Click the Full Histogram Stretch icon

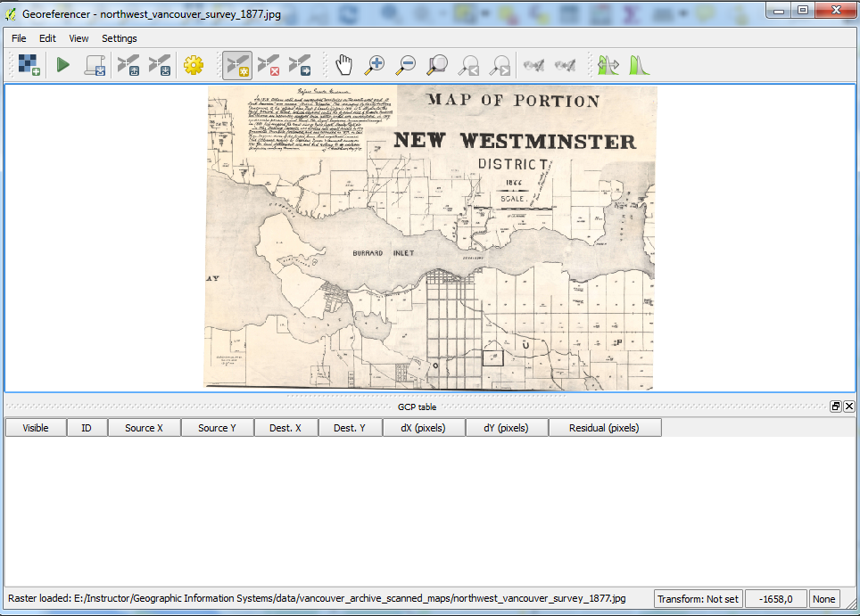point(639,64)
